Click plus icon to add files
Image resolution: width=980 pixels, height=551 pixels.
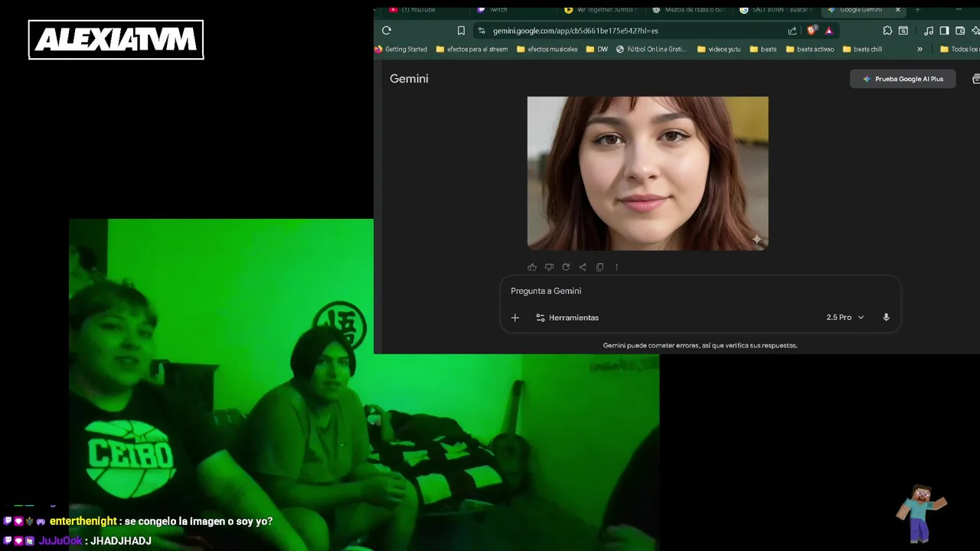(515, 318)
